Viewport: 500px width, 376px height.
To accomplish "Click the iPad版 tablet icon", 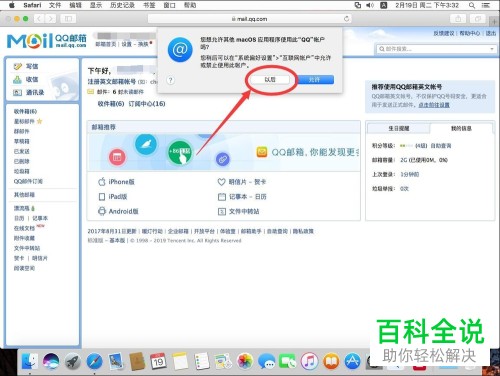I will [102, 197].
